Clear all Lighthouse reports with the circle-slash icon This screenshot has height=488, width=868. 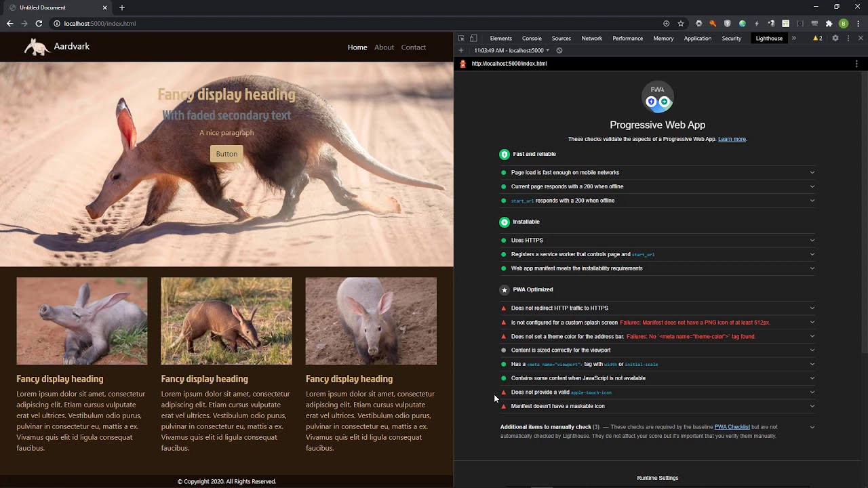coord(559,50)
